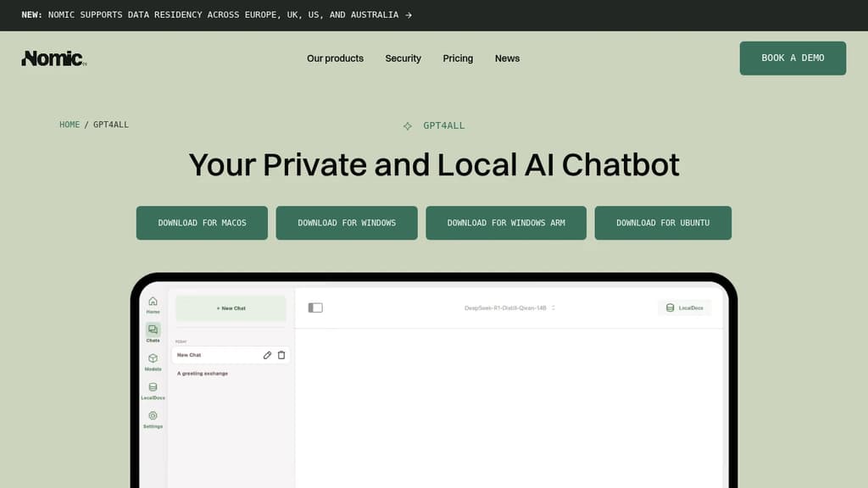The image size is (868, 488).
Task: Click Download for Windows
Action: 347,223
